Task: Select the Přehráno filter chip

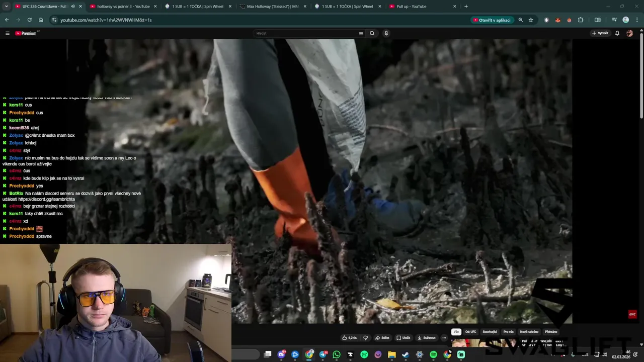Action: [x=551, y=332]
